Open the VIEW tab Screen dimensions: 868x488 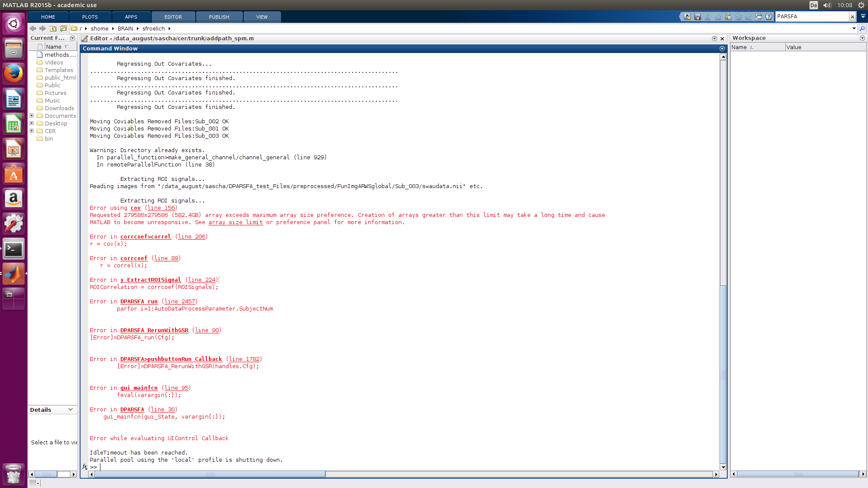[x=262, y=17]
